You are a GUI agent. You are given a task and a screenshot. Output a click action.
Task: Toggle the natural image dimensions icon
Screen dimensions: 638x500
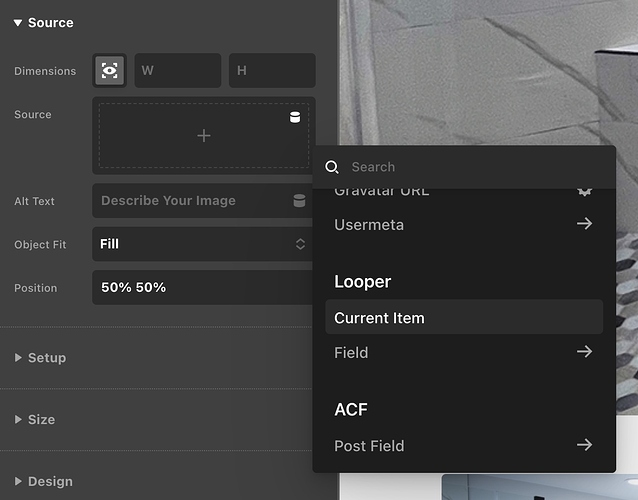pos(110,71)
